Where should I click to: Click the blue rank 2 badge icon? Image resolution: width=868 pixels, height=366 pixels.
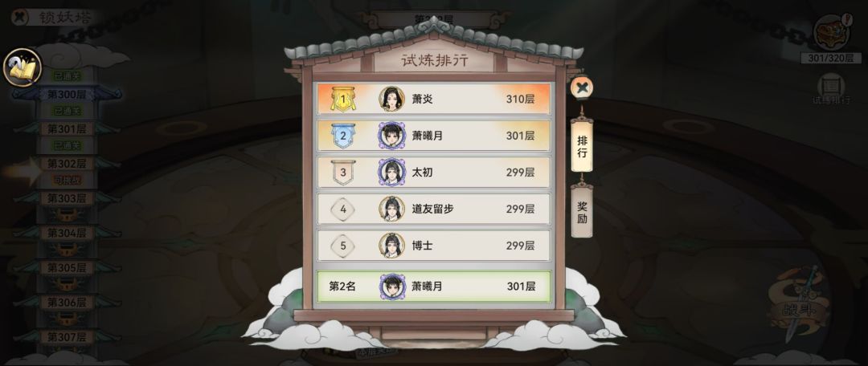342,136
